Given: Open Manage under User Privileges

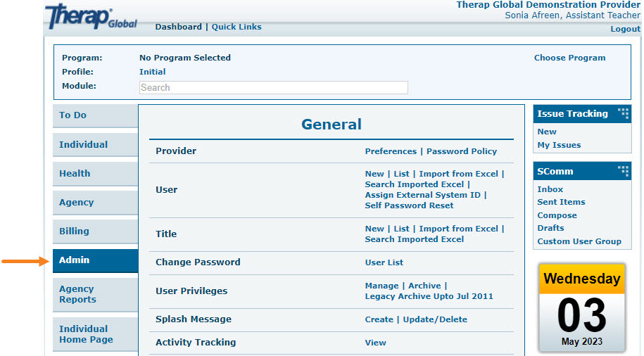Looking at the screenshot, I should pos(381,286).
